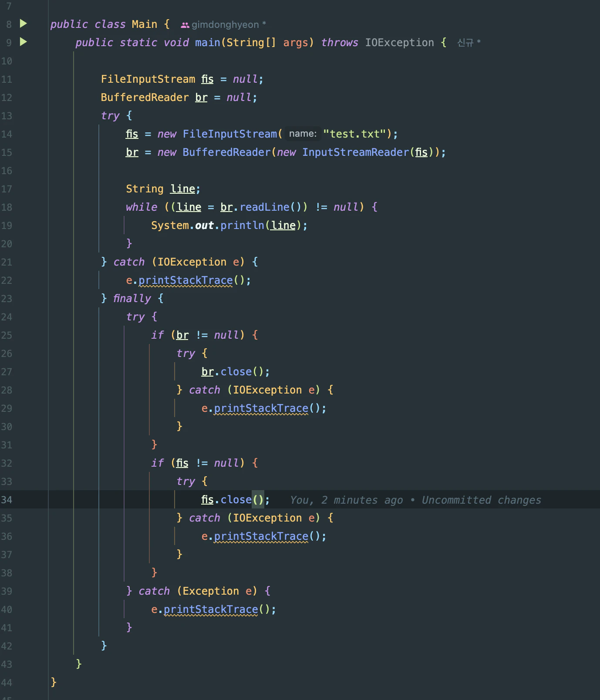Click the people icon beside gimdonghyeon
Viewport: 600px width, 700px height.
pos(185,25)
